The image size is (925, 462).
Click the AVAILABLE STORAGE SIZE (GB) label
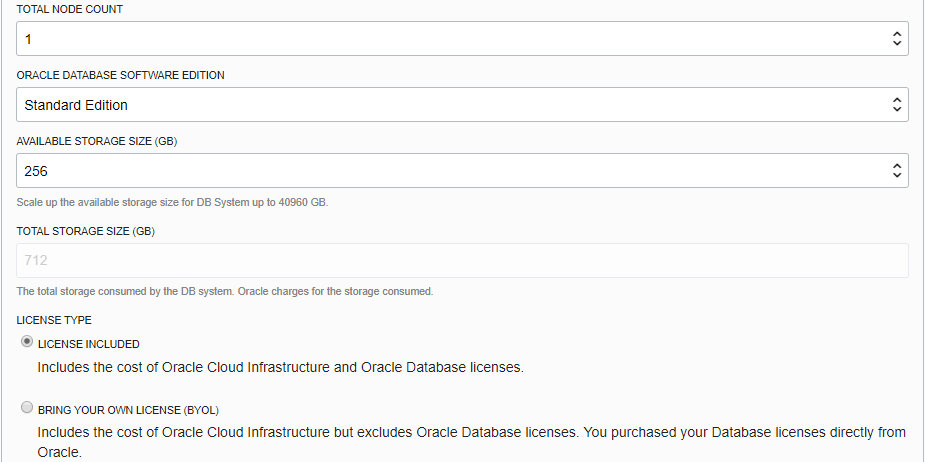[97, 141]
